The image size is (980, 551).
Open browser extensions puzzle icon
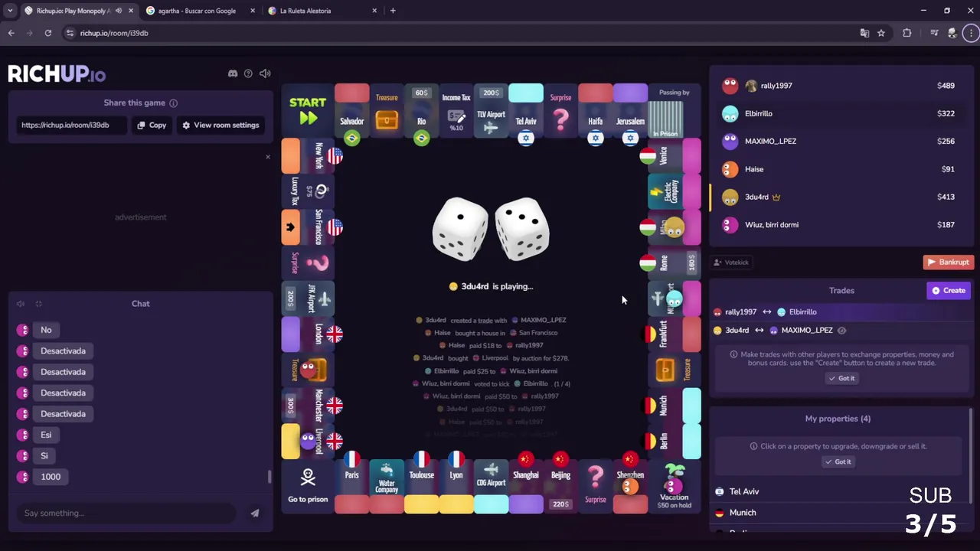point(907,33)
